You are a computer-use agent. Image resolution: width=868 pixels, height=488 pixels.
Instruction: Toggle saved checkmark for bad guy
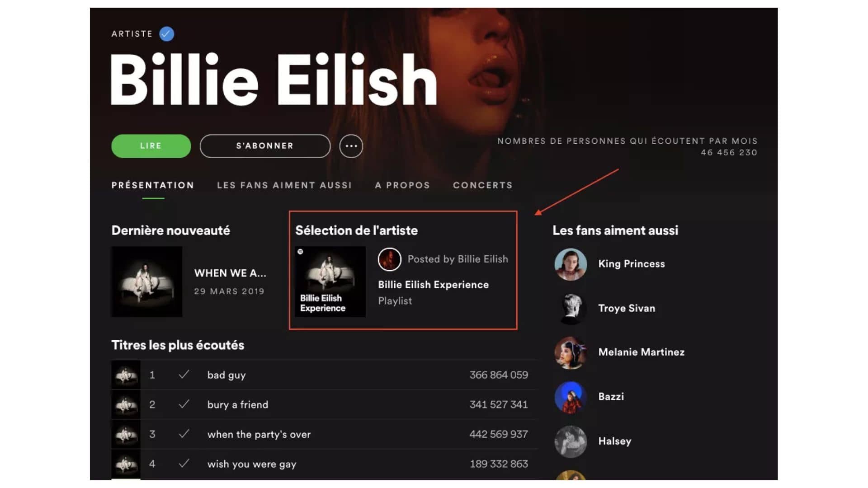(x=184, y=375)
